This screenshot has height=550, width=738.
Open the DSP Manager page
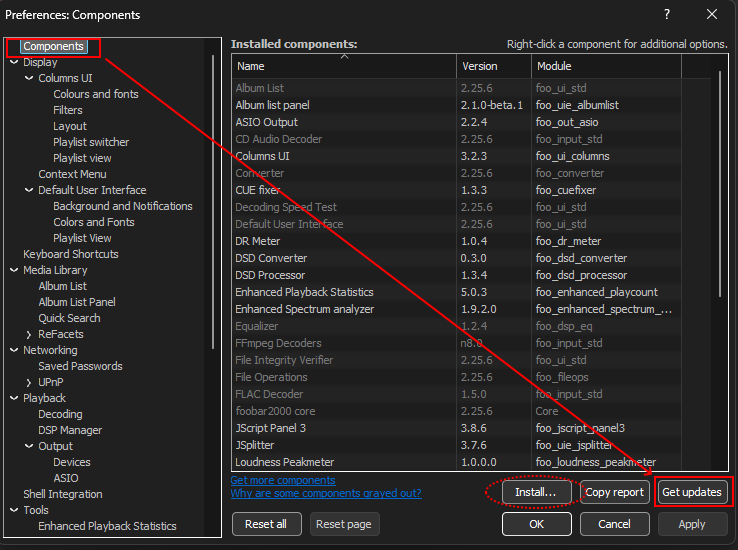click(x=70, y=430)
